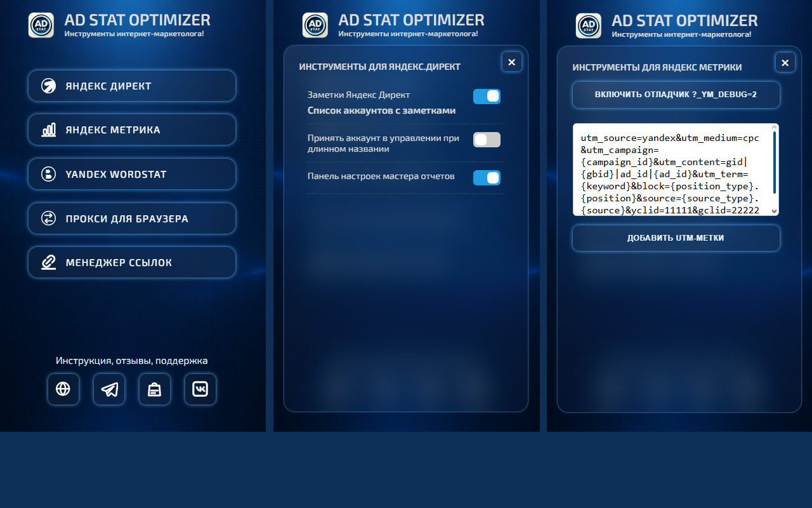Open the Менеджер ссылок menu item

132,262
